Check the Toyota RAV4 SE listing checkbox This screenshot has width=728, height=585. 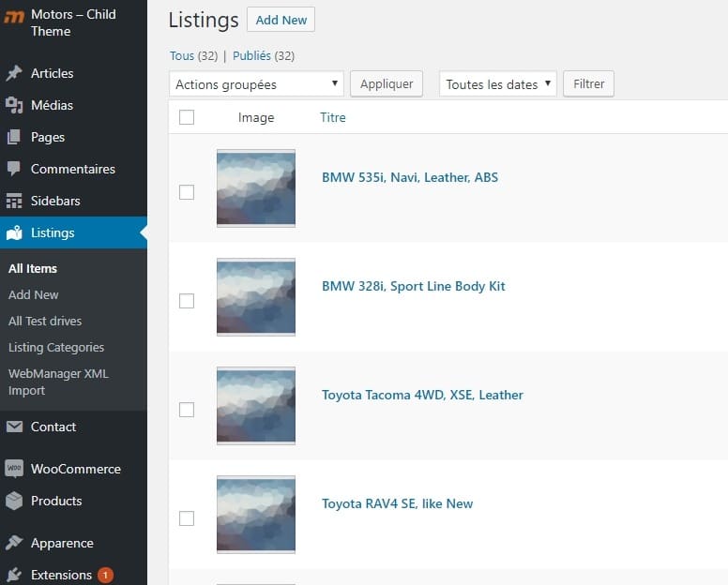point(187,518)
